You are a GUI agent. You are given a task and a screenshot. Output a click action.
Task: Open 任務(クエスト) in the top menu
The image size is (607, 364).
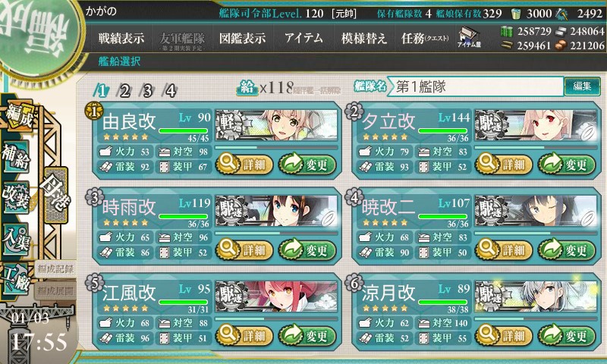(425, 38)
